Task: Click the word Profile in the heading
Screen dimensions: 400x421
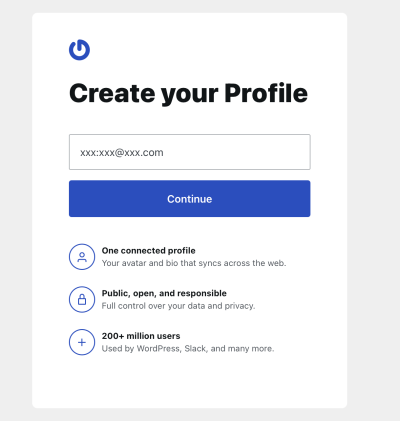Action: coord(266,93)
